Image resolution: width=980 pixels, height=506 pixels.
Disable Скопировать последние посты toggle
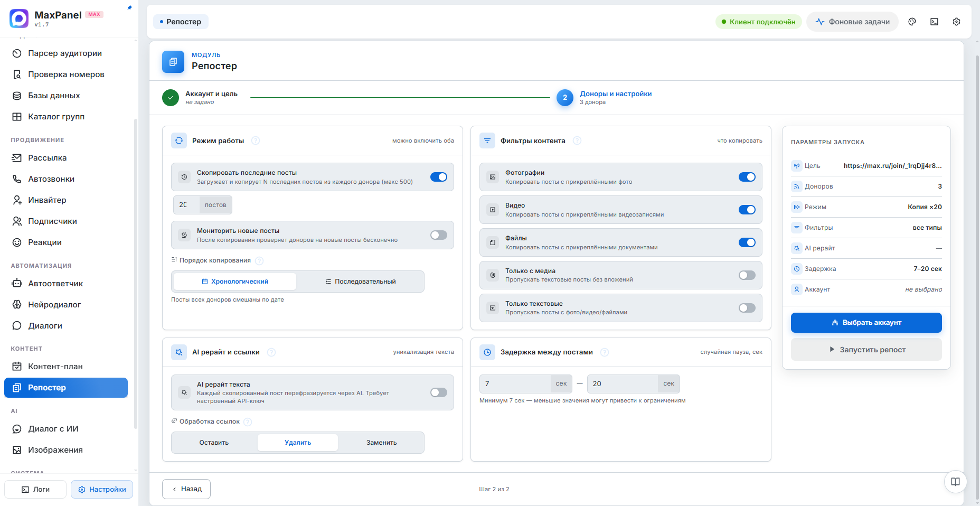(439, 177)
